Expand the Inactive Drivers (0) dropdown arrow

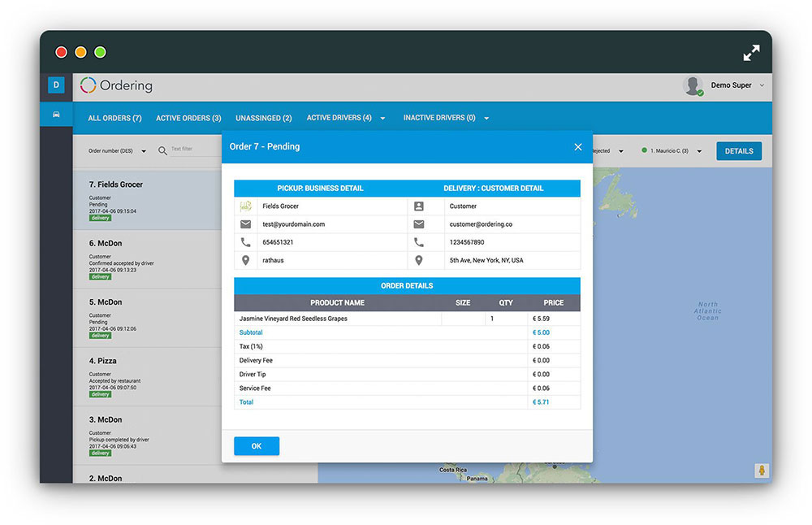486,118
